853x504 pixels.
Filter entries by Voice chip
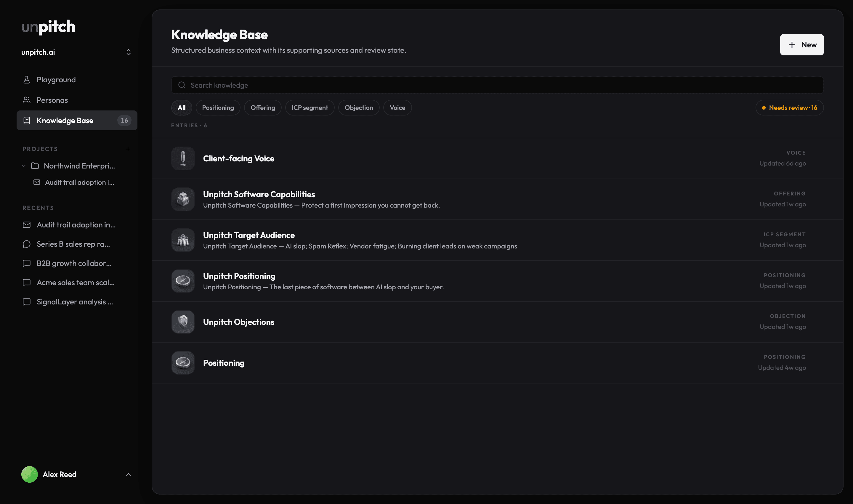[x=397, y=107]
